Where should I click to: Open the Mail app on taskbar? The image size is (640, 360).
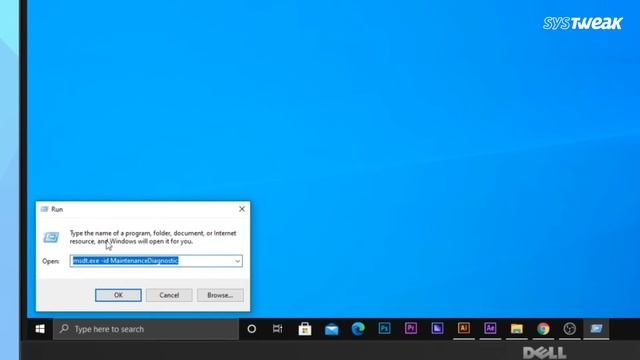[331, 329]
